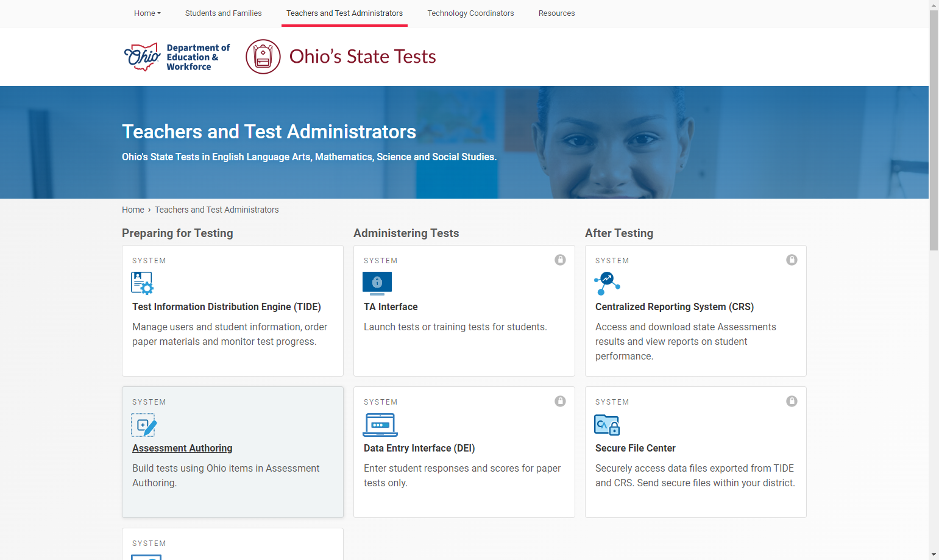Screen dimensions: 939x560
Task: Click the 'Administering Tests' heading
Action: coord(406,233)
